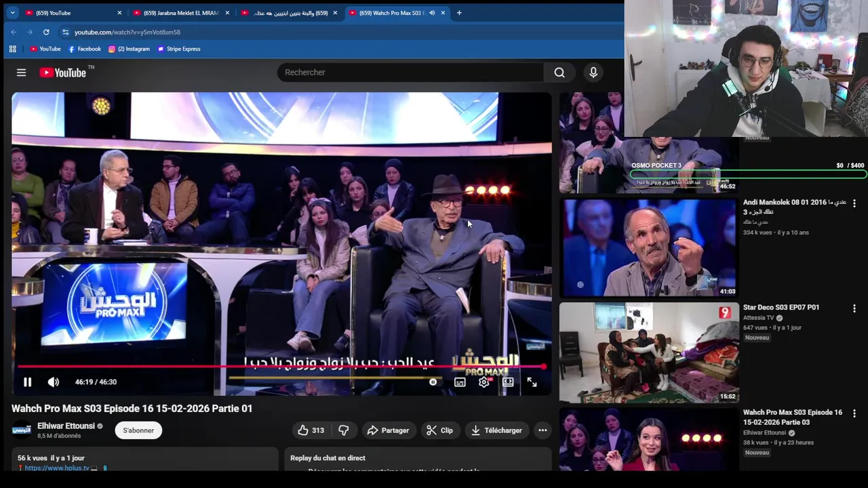Open the hplus.tv link in description

(57, 468)
